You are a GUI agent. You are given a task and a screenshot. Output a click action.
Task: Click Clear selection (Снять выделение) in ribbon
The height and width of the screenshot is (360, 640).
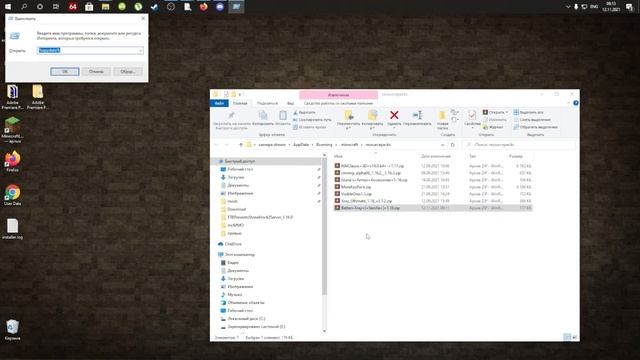[x=532, y=120]
